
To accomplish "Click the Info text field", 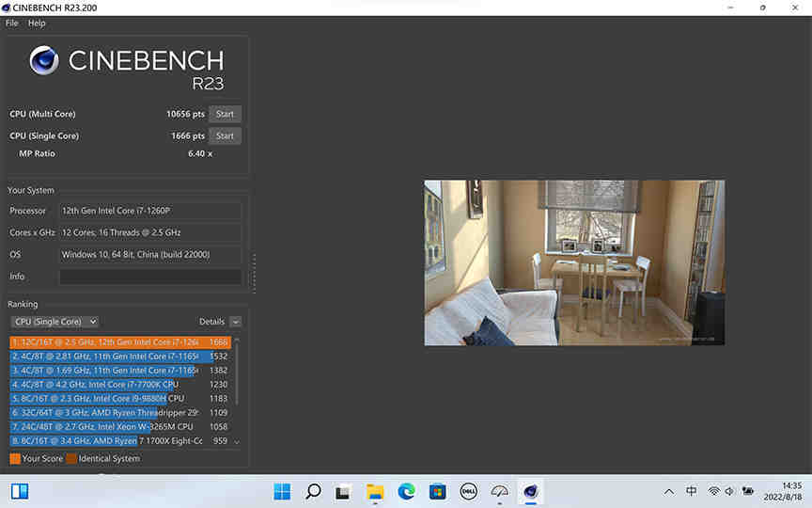I will (x=150, y=277).
